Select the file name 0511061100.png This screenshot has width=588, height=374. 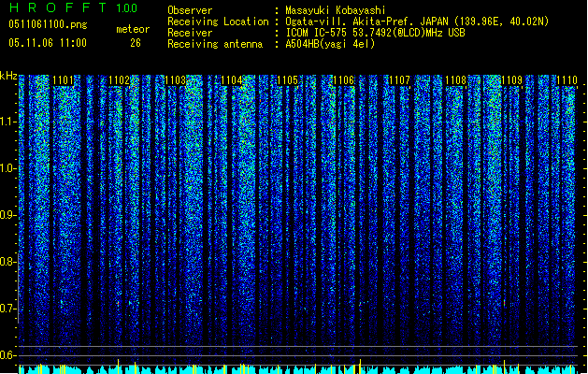point(48,24)
